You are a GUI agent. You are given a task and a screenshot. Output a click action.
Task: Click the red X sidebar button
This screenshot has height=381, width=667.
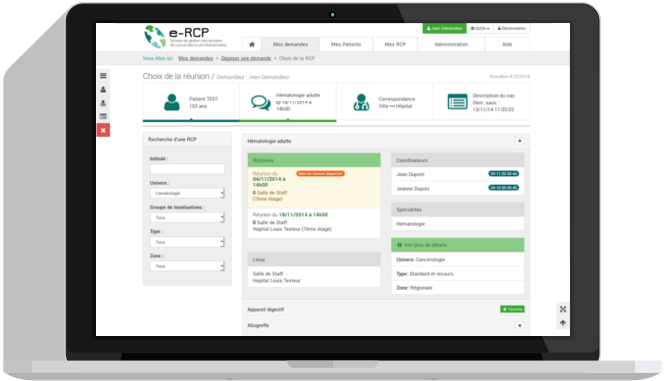point(103,130)
